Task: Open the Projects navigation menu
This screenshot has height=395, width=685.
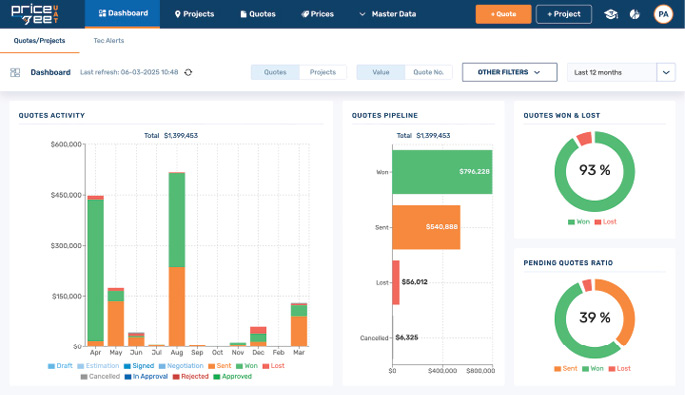Action: (194, 14)
